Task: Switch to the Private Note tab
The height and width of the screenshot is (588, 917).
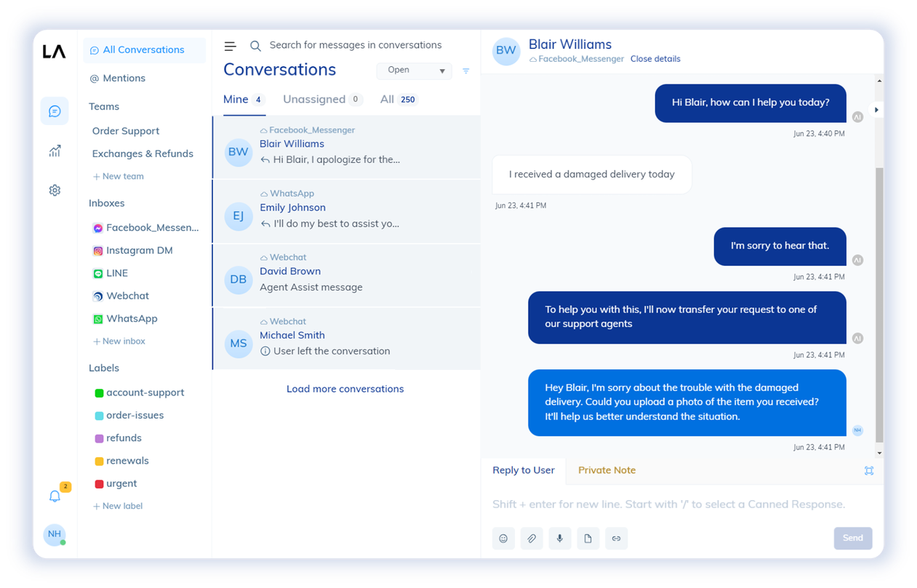Action: [606, 470]
